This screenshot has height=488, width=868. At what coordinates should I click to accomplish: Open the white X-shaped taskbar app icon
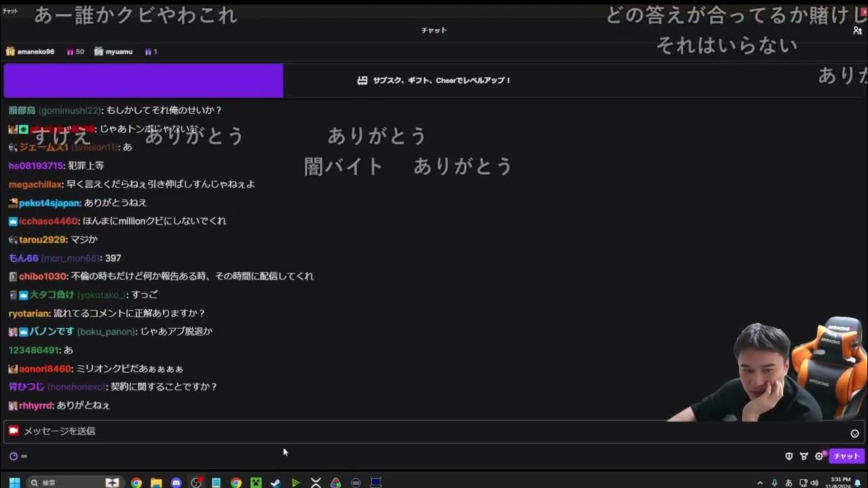[315, 483]
